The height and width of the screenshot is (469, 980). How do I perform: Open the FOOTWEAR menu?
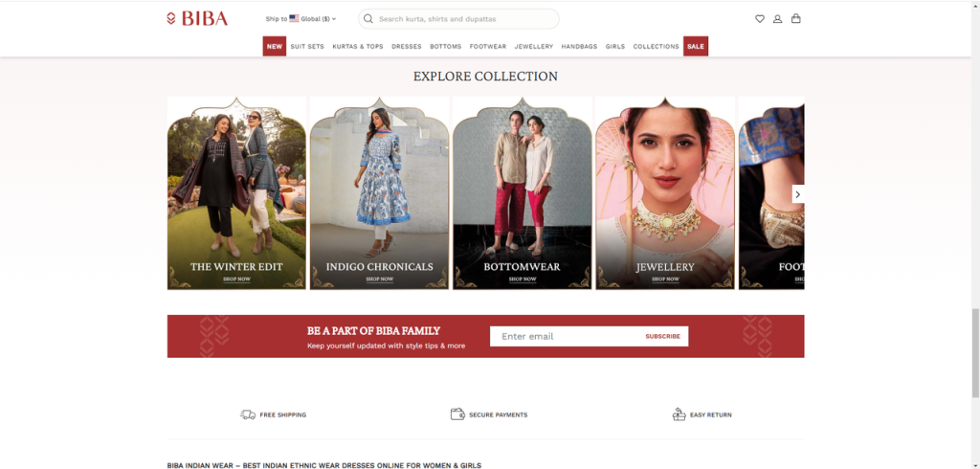click(488, 46)
